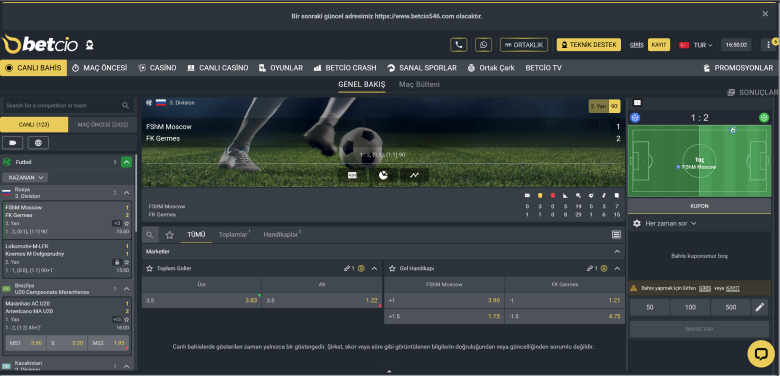Click the KAYIT register button
The width and height of the screenshot is (780, 376).
[659, 45]
